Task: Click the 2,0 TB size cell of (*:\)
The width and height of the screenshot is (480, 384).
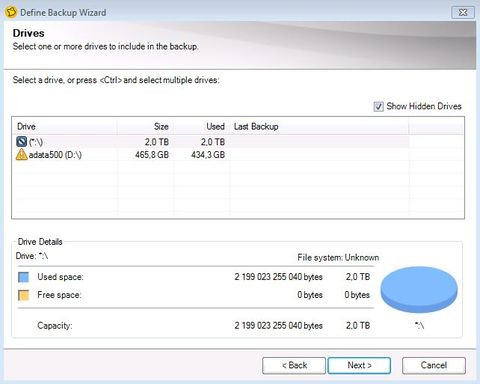Action: click(x=157, y=142)
